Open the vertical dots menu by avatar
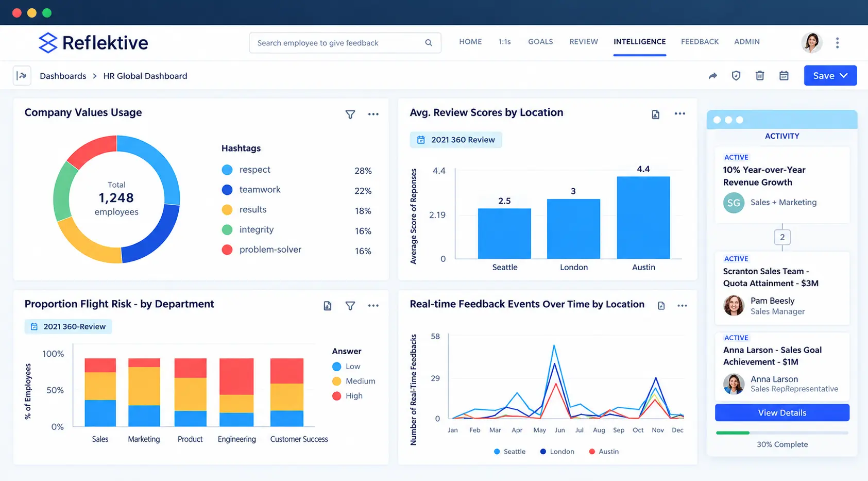Viewport: 868px width, 481px height. tap(837, 43)
